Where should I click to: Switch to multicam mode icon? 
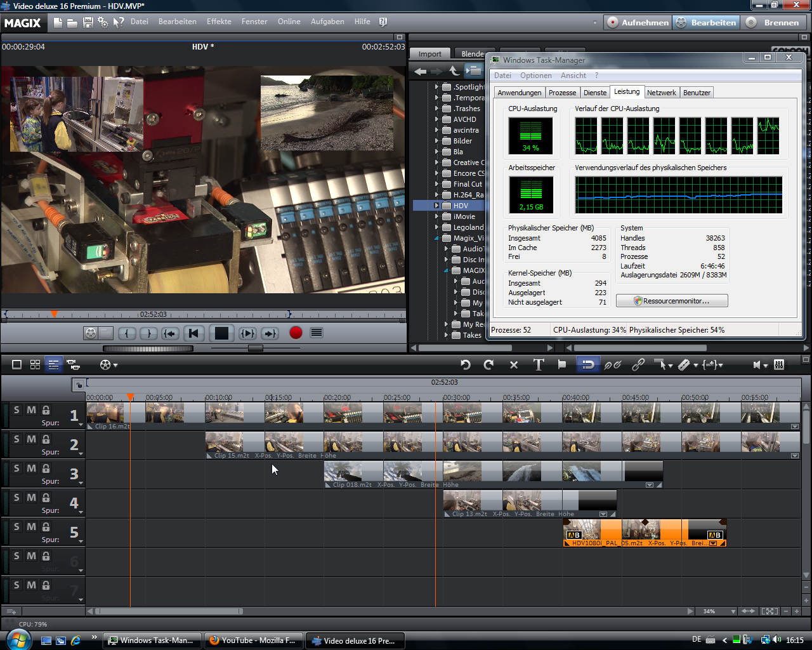click(74, 364)
